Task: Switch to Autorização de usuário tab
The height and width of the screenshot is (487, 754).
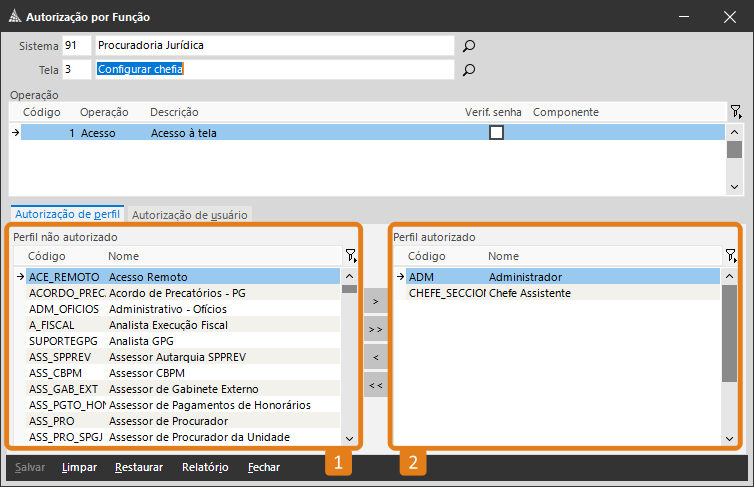Action: coord(190,214)
